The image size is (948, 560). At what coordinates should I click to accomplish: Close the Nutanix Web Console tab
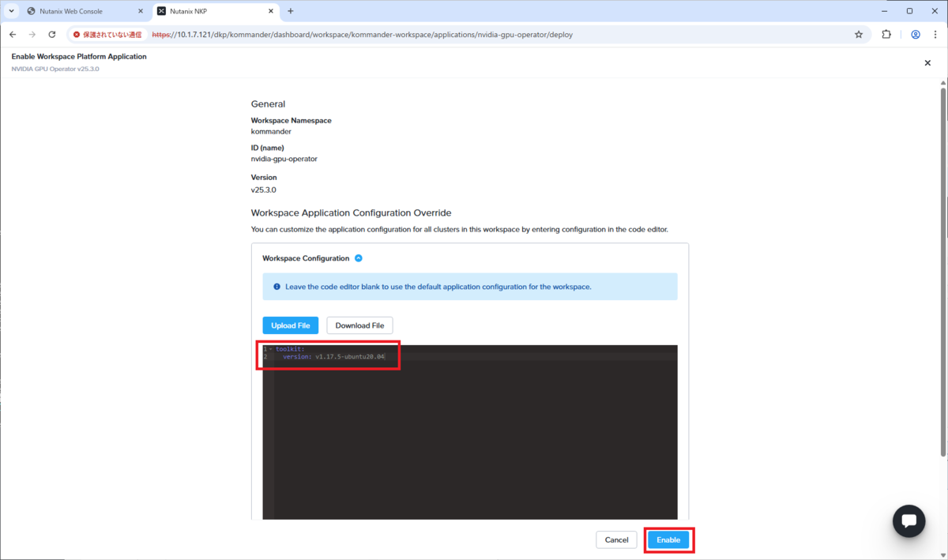pos(140,11)
